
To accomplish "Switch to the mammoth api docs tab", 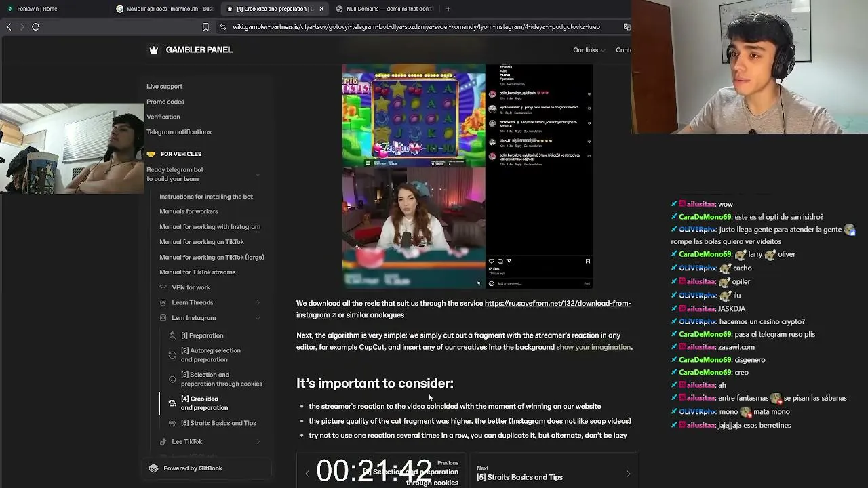I will point(165,9).
